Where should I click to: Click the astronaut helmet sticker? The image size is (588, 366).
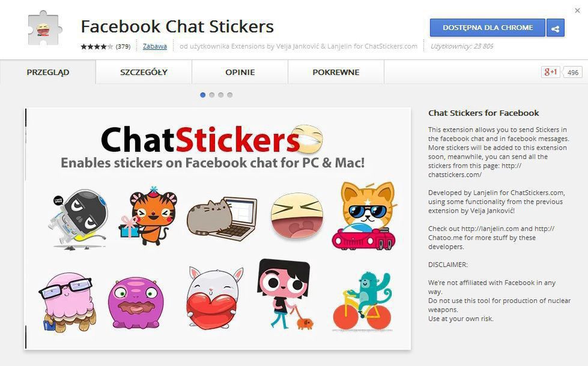click(79, 219)
